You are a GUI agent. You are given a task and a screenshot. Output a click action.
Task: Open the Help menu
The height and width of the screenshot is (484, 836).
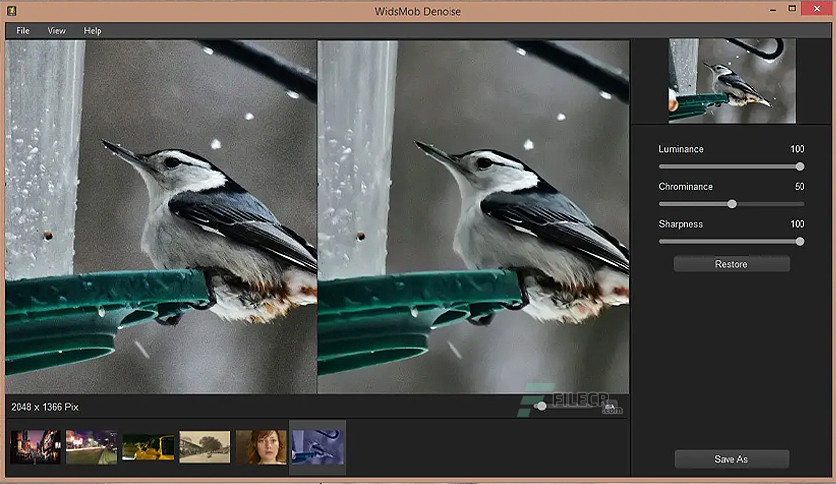pos(92,31)
